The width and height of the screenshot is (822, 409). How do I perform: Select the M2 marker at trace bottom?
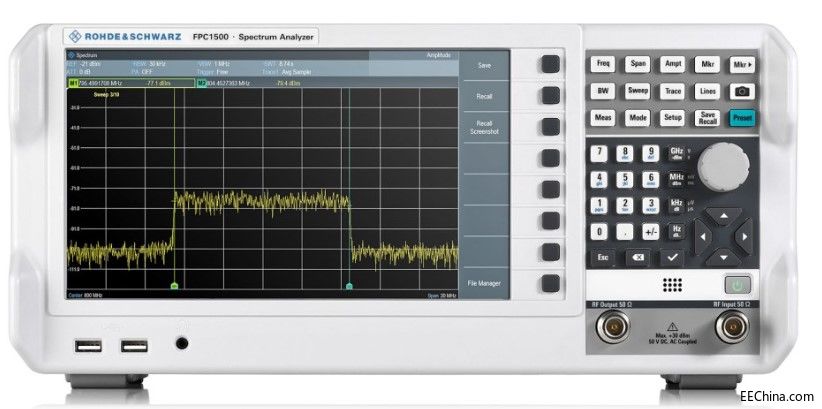tap(349, 286)
